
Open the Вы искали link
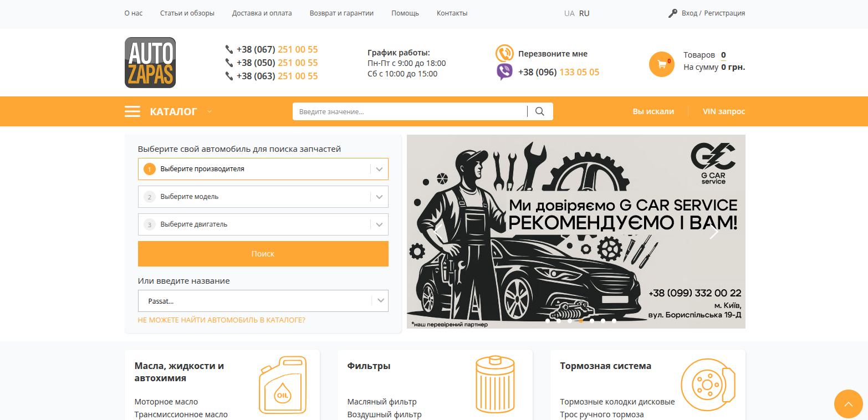(653, 111)
